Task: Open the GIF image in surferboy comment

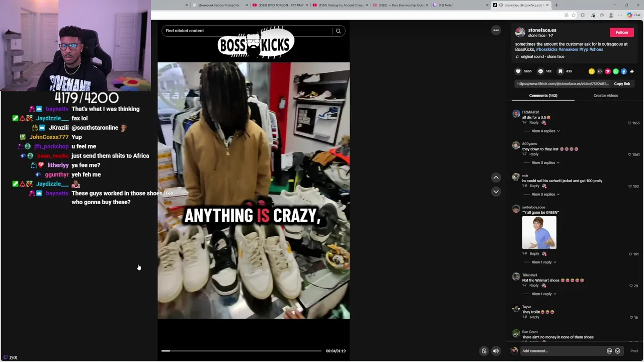Action: point(539,233)
